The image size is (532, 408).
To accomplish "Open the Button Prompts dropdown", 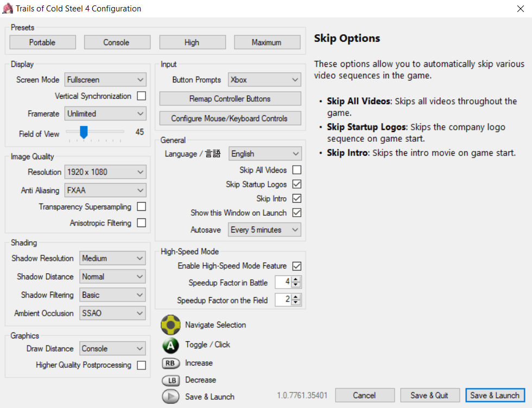I will click(x=264, y=80).
